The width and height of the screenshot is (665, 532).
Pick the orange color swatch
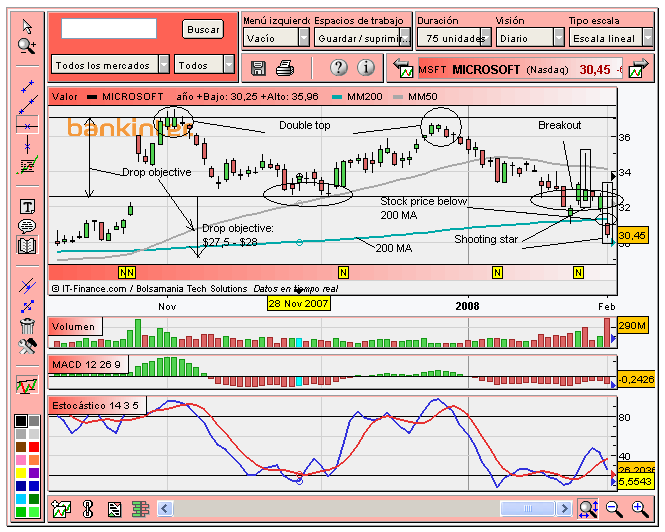(x=34, y=460)
